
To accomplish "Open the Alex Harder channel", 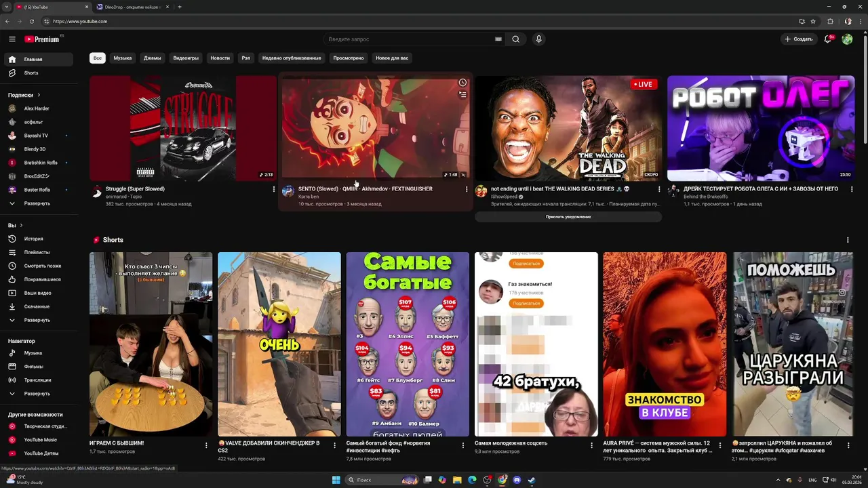I will coord(38,108).
